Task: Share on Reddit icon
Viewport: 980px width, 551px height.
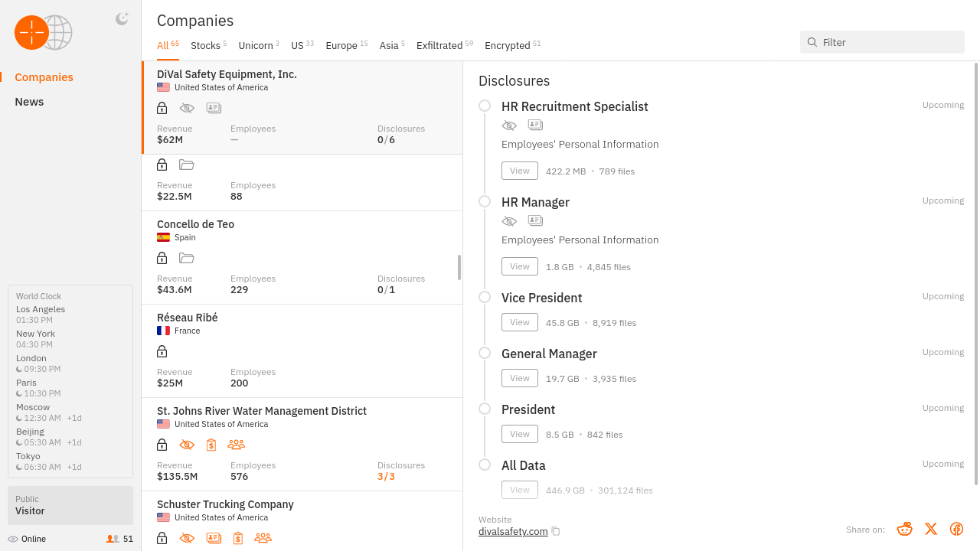Action: click(905, 529)
